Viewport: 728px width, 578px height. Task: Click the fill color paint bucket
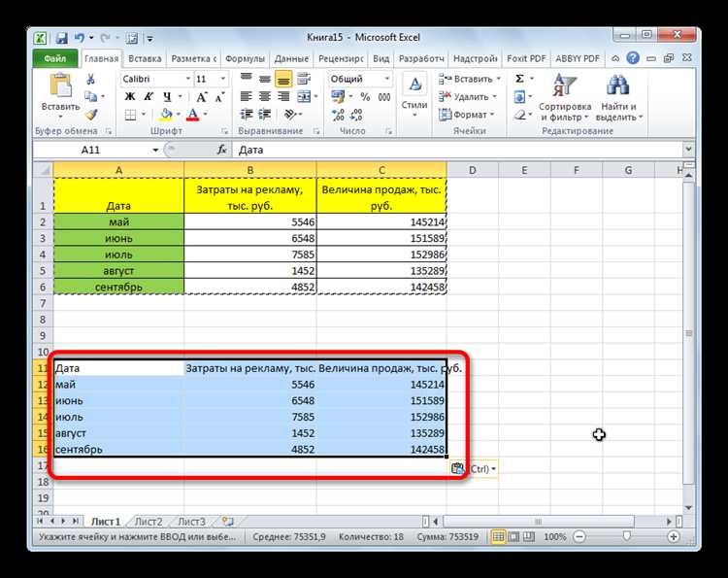click(166, 115)
